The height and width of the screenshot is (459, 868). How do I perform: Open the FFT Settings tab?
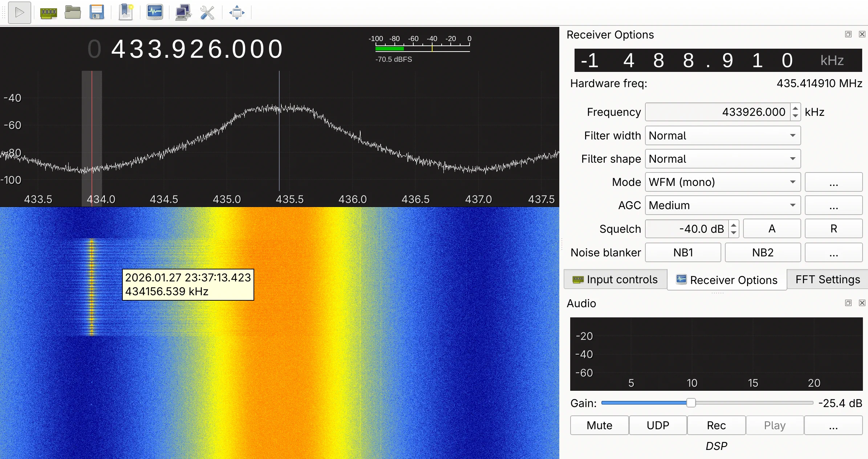[x=827, y=279]
